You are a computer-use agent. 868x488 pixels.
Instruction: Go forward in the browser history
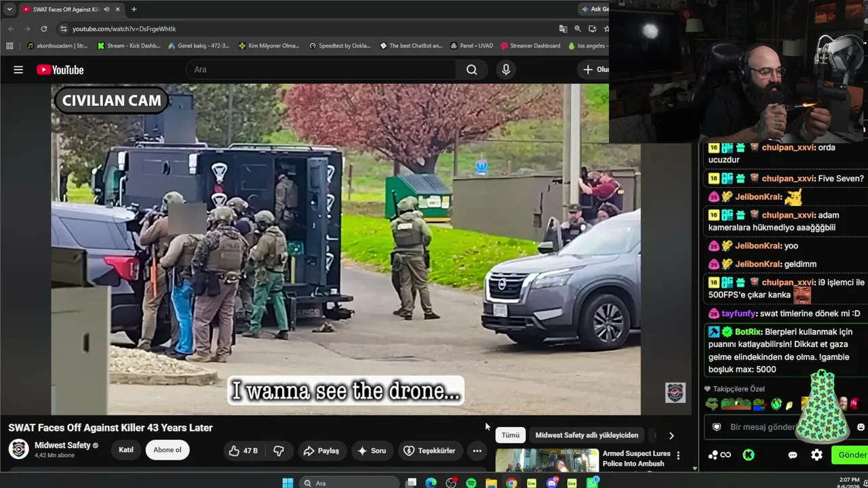click(27, 29)
